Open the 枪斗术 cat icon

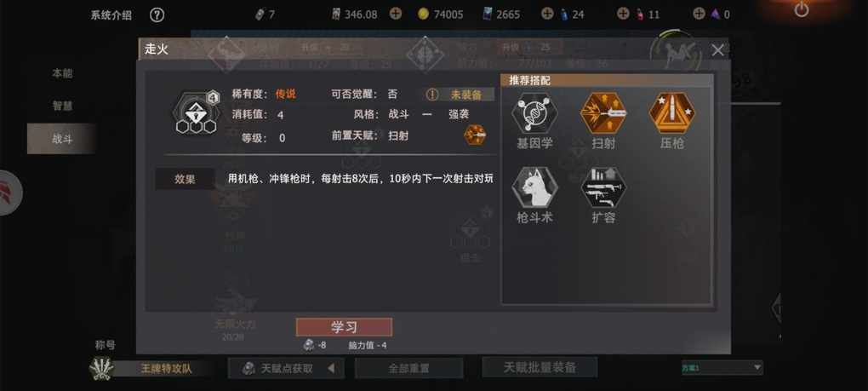534,187
